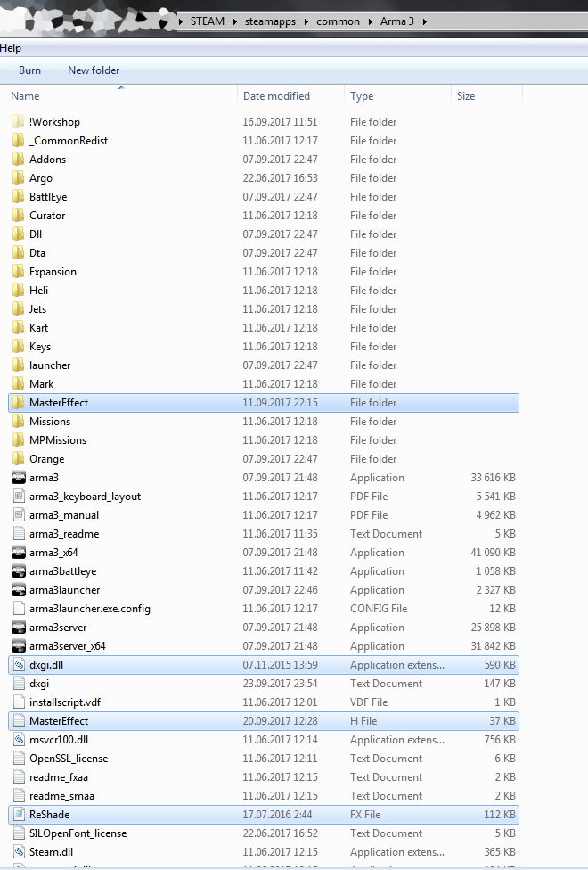Select the readme_smaa file name
The width and height of the screenshot is (588, 870).
click(x=61, y=796)
